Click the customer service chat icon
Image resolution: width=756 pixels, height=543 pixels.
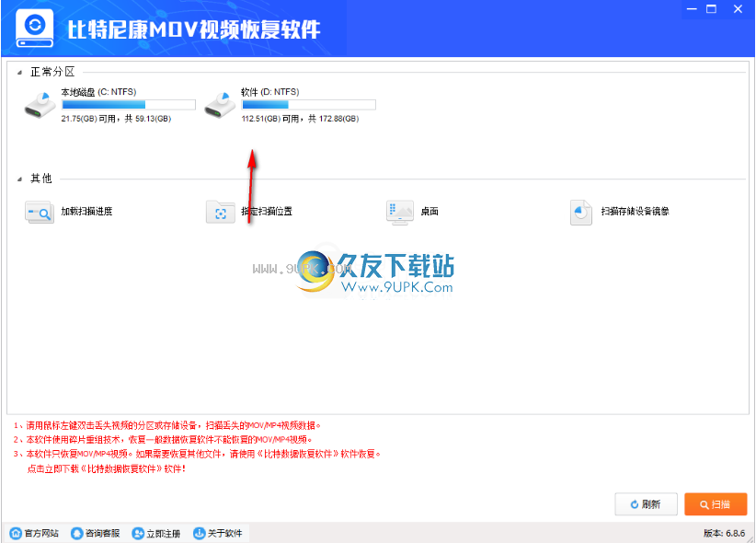coord(76,533)
